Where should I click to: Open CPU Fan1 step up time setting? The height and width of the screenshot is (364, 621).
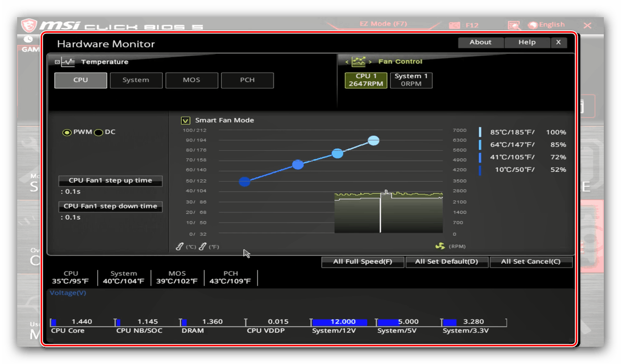coord(110,180)
